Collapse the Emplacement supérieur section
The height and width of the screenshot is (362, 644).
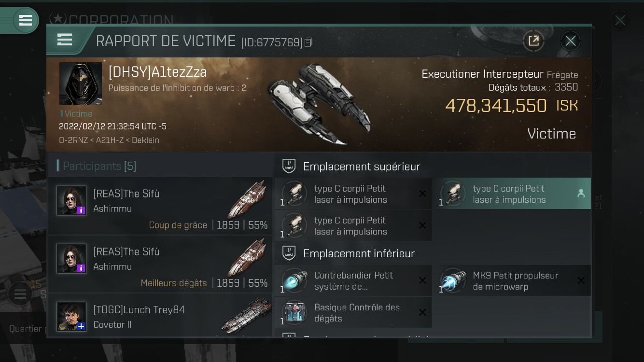[433, 167]
